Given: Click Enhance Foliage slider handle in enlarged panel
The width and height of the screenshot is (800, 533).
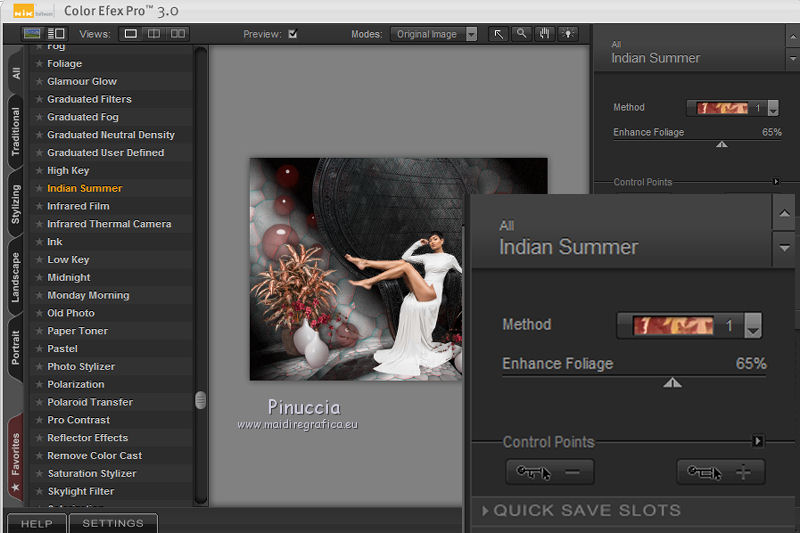Looking at the screenshot, I should click(673, 382).
